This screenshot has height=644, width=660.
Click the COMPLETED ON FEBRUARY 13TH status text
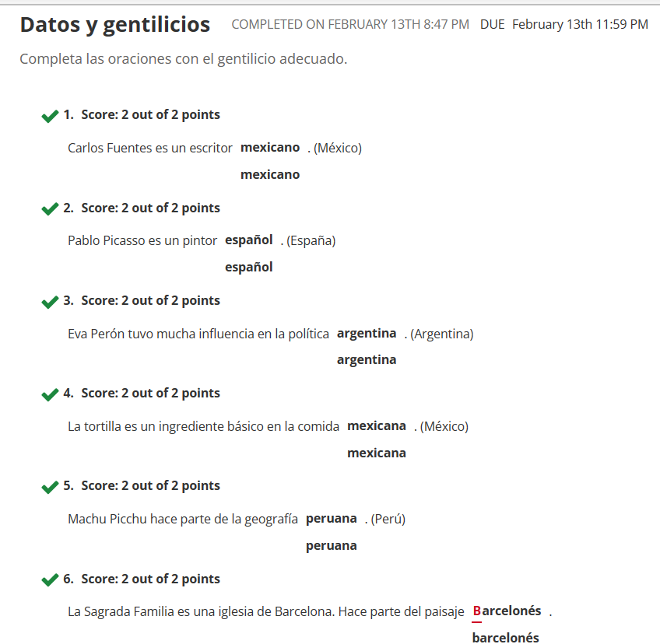click(350, 24)
